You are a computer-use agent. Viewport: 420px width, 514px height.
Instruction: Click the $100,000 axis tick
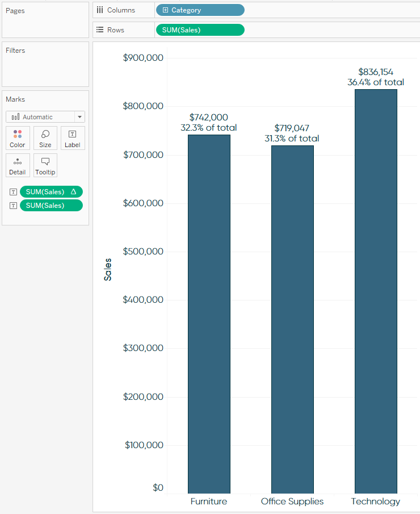tap(144, 445)
